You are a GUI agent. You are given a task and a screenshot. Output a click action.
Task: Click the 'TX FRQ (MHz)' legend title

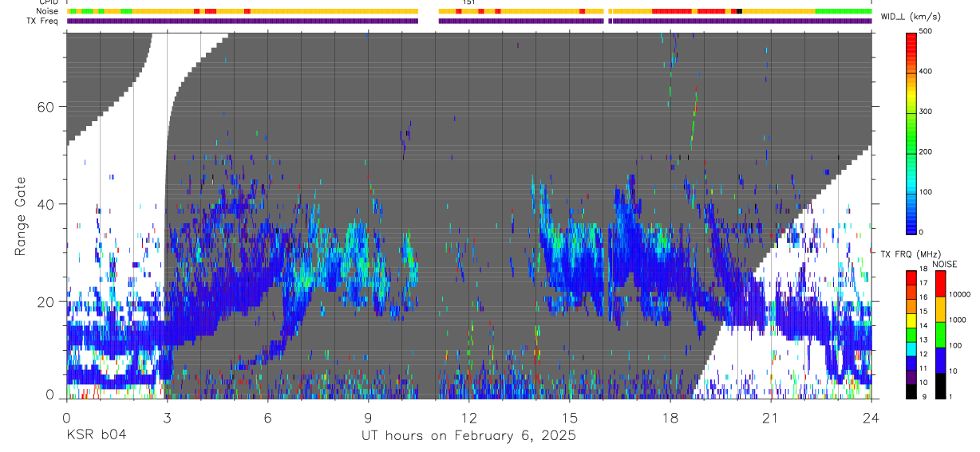[x=911, y=254]
